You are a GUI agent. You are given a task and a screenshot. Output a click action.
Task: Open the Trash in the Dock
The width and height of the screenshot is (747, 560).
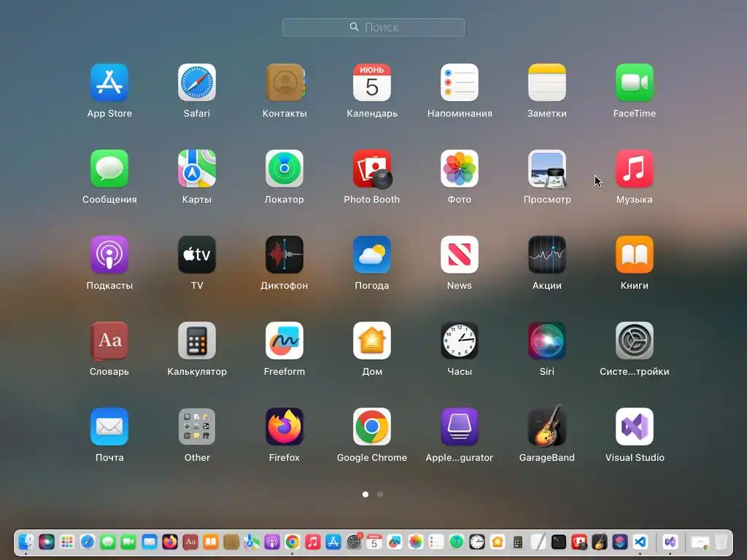pos(721,542)
